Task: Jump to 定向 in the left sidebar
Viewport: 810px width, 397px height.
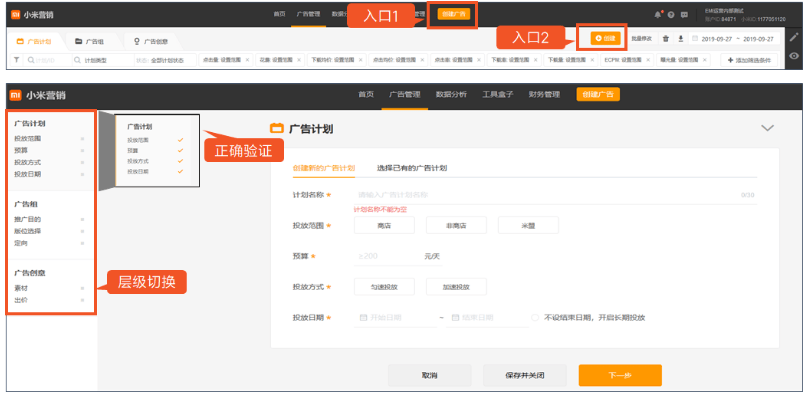Action: tap(21, 243)
